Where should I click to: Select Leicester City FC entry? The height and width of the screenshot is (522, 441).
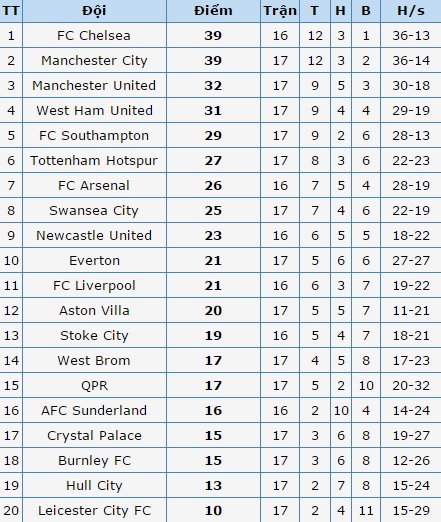pos(94,511)
